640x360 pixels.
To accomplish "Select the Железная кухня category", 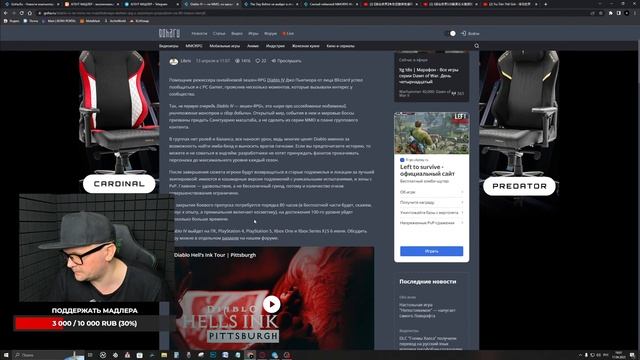I will click(x=305, y=46).
